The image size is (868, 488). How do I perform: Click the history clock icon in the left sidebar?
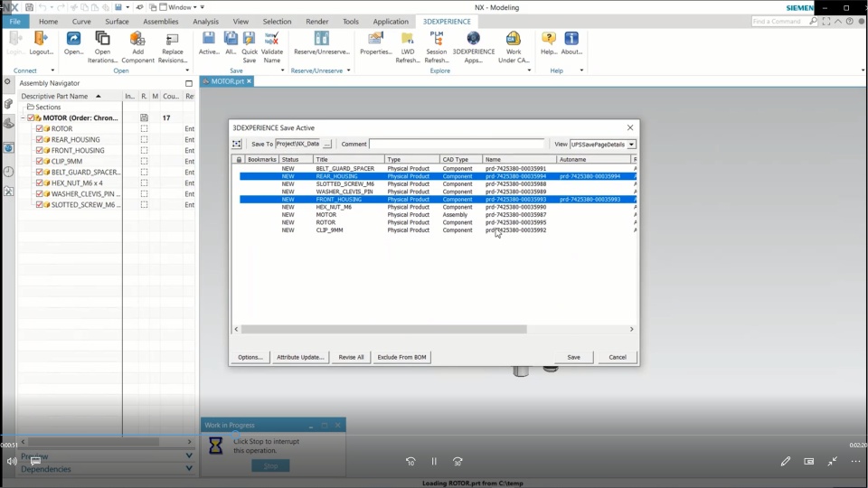[8, 172]
